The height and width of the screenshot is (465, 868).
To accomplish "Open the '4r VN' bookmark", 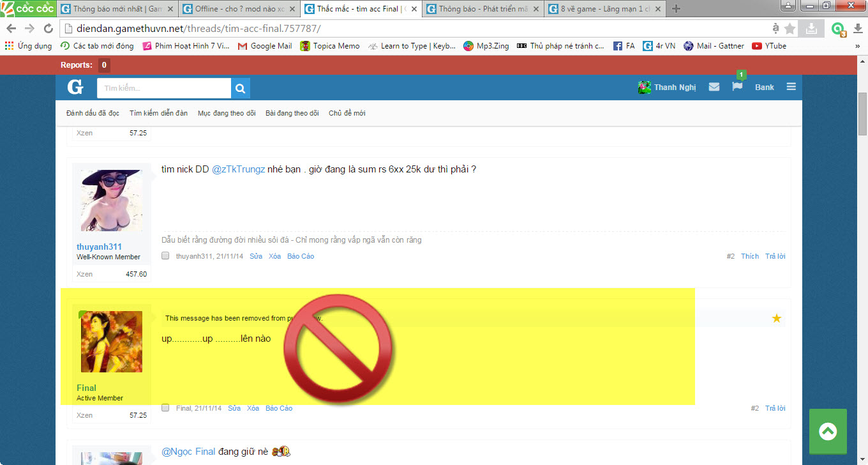I will tap(659, 46).
